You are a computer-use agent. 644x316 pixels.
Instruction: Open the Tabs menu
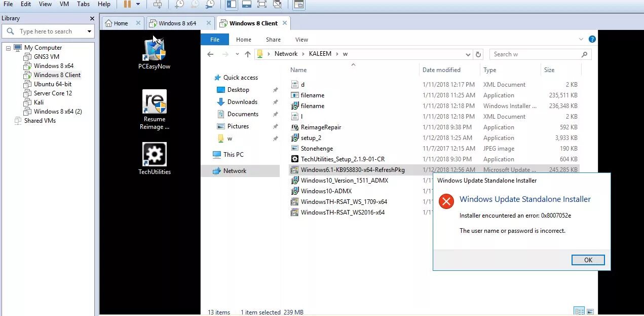click(x=84, y=4)
